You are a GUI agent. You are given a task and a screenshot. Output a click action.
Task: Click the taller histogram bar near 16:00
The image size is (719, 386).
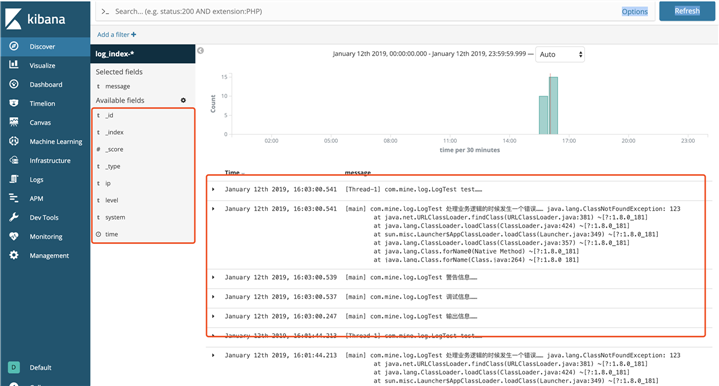pos(553,105)
